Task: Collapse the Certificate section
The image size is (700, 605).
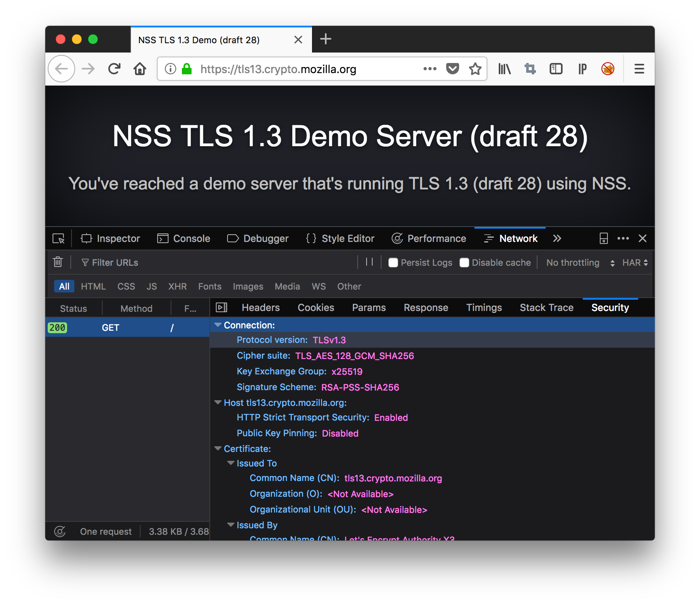Action: 218,449
